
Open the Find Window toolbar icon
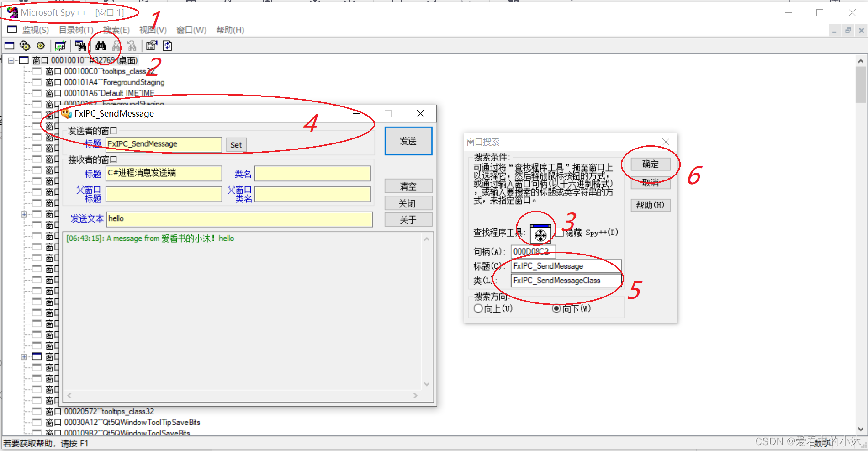pyautogui.click(x=80, y=46)
